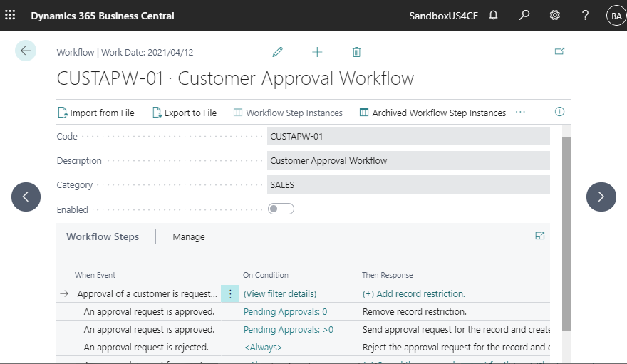This screenshot has height=364, width=627.
Task: Open Approval of a customer is requested event
Action: click(x=147, y=294)
